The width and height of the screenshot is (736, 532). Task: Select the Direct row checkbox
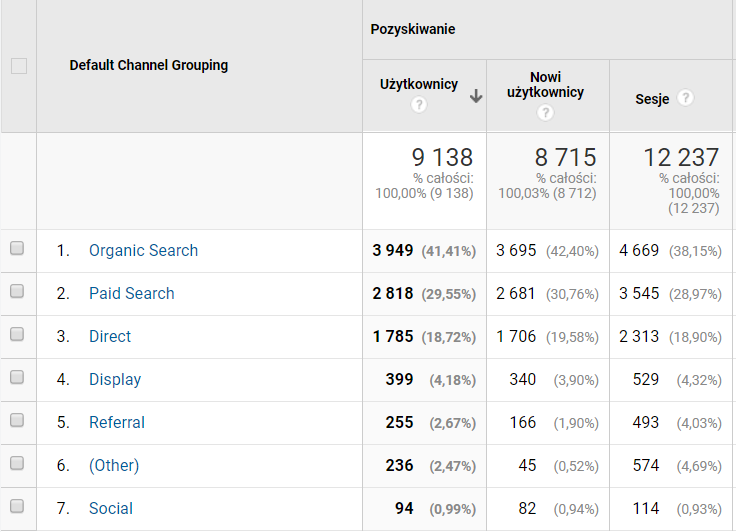pos(17,335)
